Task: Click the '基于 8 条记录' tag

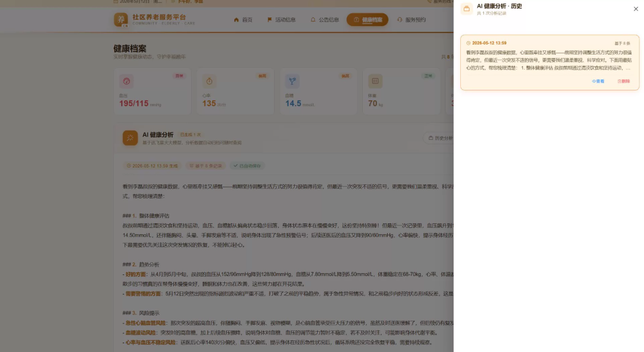Action: [x=205, y=166]
